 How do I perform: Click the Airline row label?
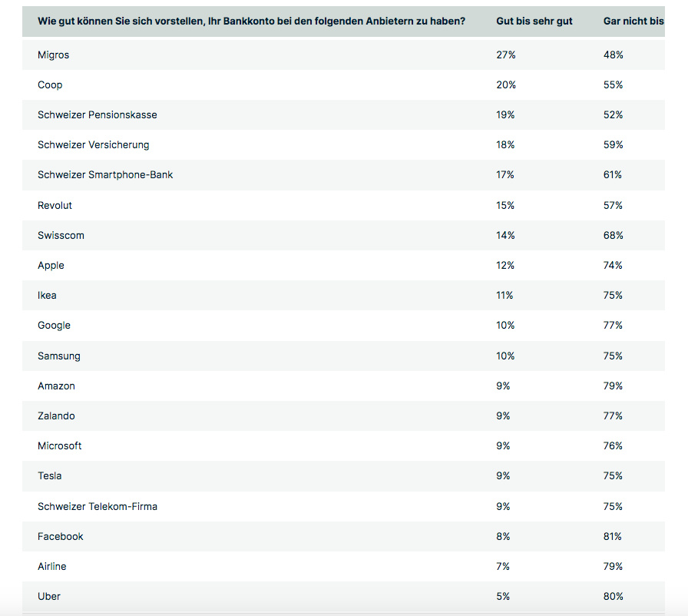click(51, 567)
